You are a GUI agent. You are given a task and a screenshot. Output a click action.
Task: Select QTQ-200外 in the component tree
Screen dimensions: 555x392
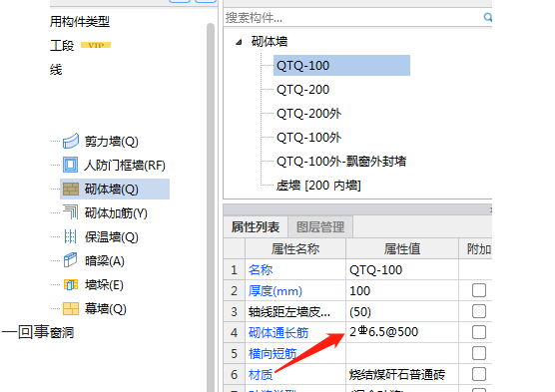(309, 114)
